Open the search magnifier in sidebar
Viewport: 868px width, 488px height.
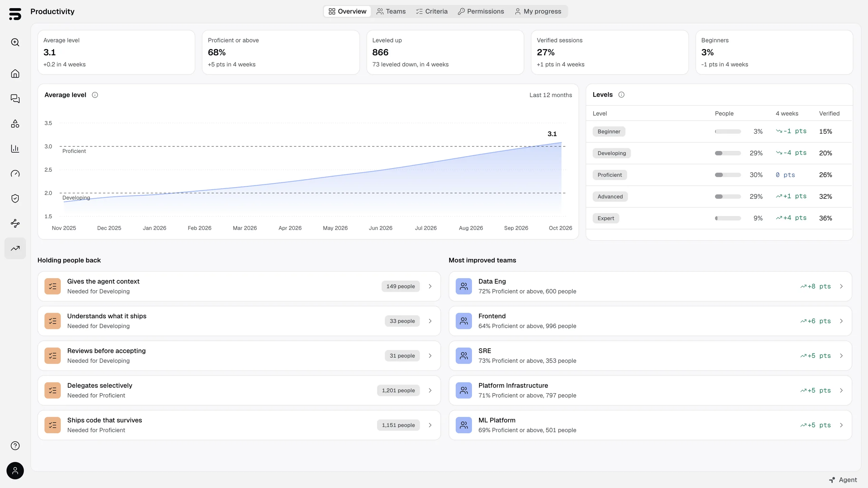tap(15, 42)
